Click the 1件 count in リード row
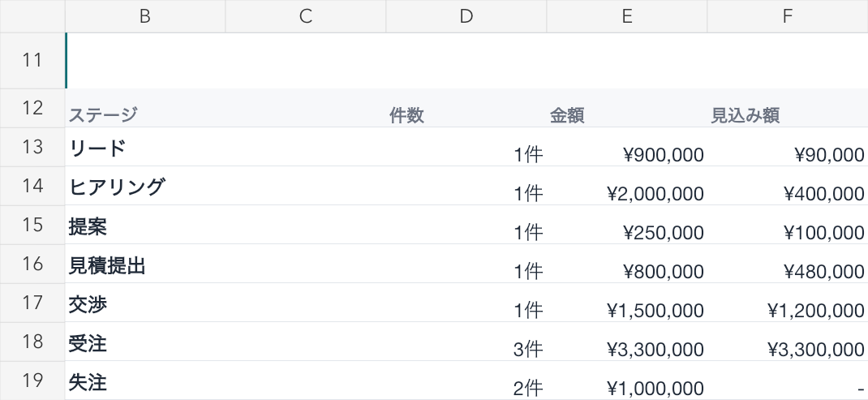 click(x=466, y=147)
